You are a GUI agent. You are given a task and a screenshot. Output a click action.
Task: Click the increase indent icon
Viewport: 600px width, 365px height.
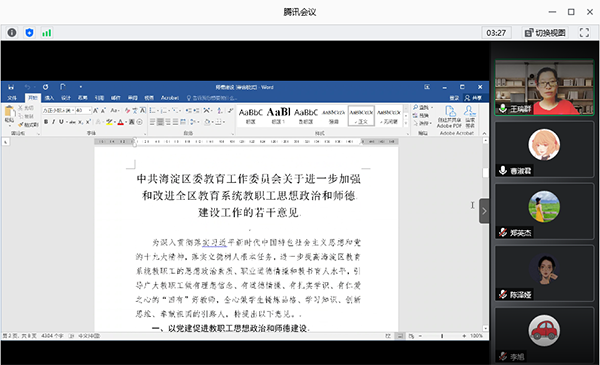tap(196, 110)
